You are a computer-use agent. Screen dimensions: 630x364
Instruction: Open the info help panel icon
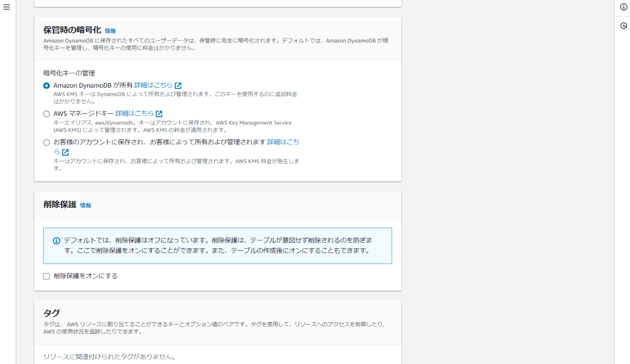pyautogui.click(x=623, y=7)
